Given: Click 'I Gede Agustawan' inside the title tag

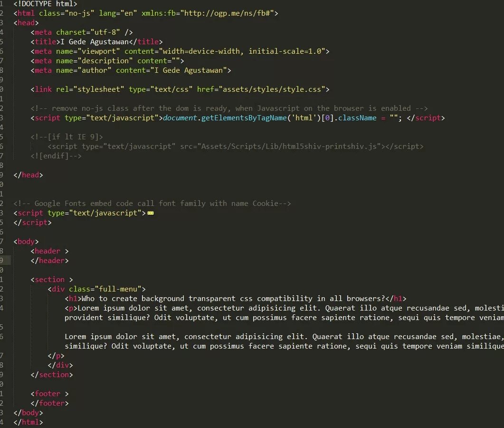Looking at the screenshot, I should 95,42.
